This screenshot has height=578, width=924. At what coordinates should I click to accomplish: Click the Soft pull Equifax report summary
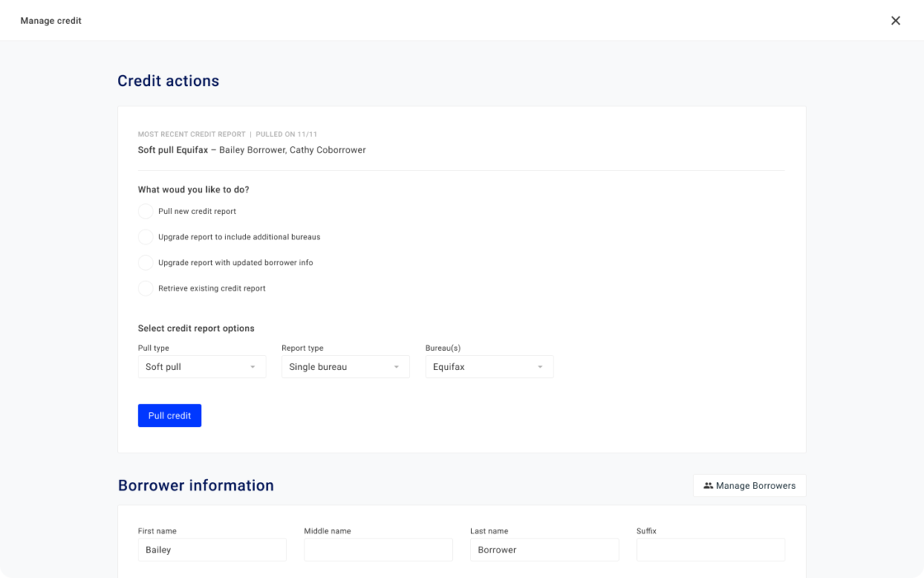pos(252,149)
